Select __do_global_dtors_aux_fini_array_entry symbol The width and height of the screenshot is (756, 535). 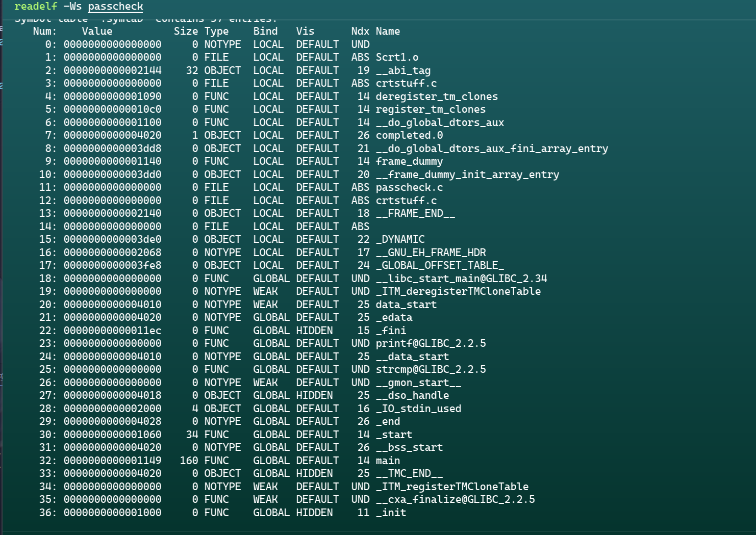pyautogui.click(x=492, y=149)
